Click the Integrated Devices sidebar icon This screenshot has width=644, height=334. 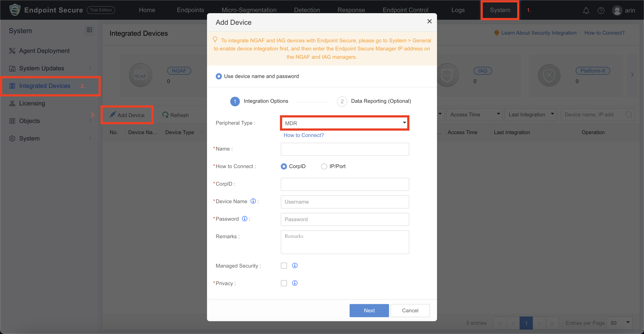[x=12, y=86]
